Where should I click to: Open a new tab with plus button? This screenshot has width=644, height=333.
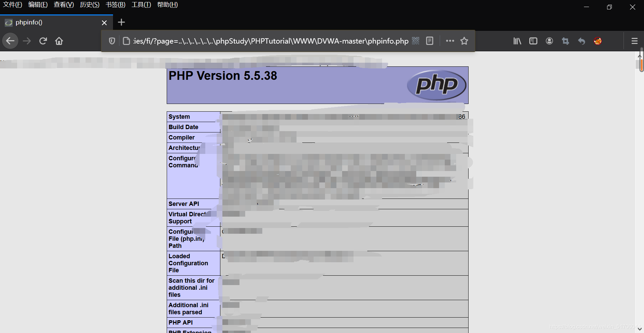121,22
